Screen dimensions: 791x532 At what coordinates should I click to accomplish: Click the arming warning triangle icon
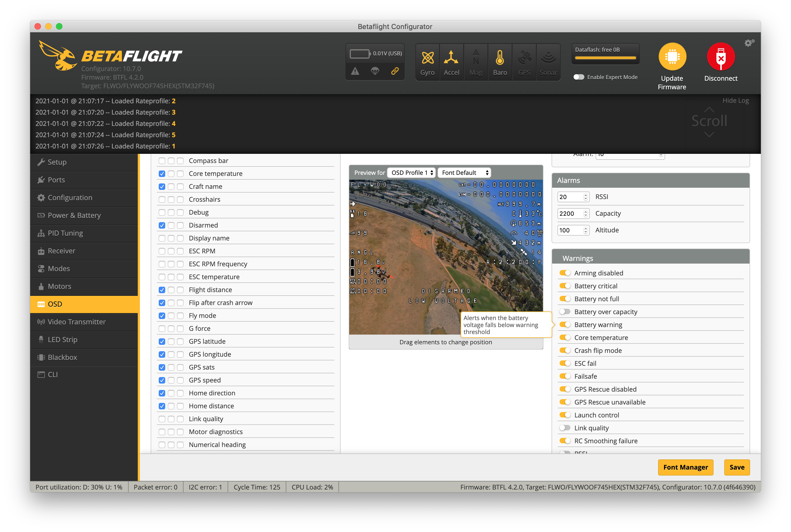pos(355,71)
